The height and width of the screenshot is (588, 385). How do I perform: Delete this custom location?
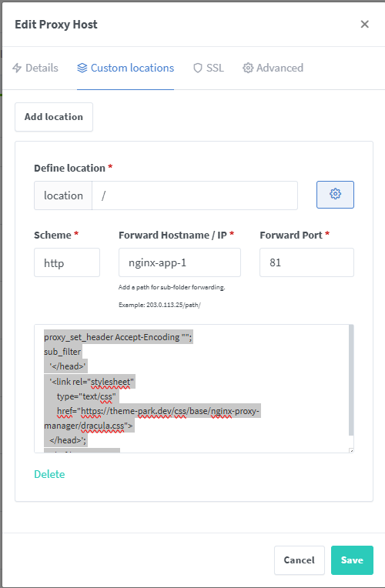pyautogui.click(x=49, y=474)
